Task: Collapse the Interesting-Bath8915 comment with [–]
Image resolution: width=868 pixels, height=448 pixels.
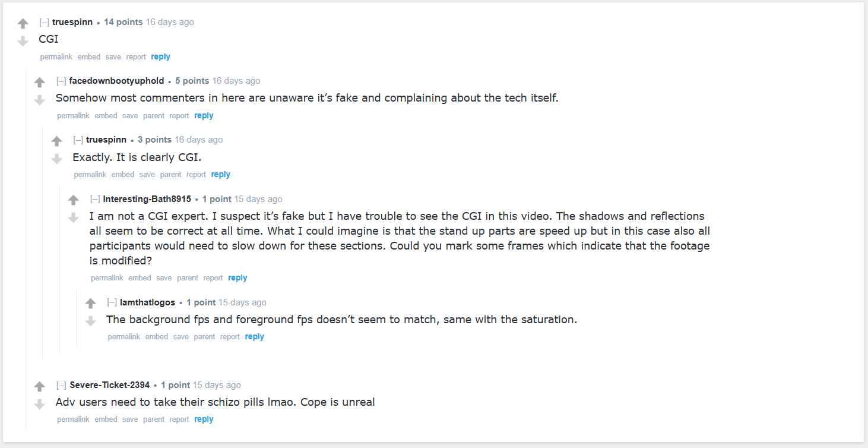Action: (95, 199)
